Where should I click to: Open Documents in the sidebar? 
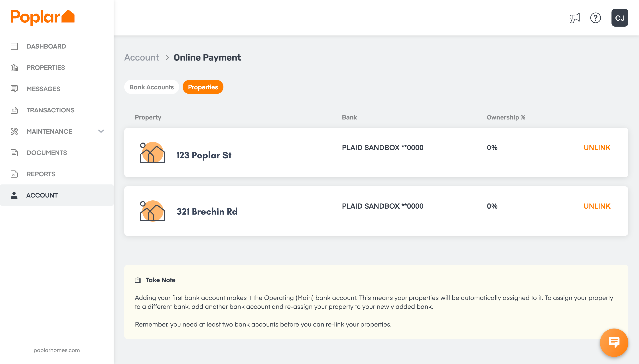click(57, 153)
